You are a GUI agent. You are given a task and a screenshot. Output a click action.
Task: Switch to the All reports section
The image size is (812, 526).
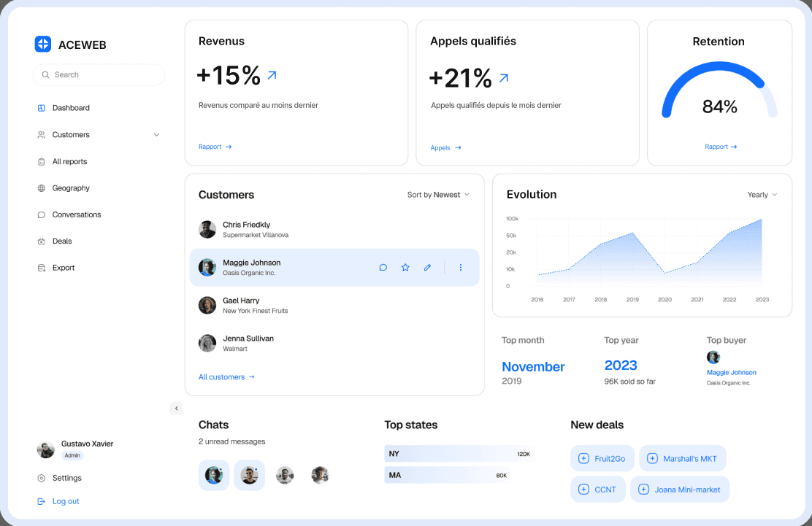pos(69,161)
